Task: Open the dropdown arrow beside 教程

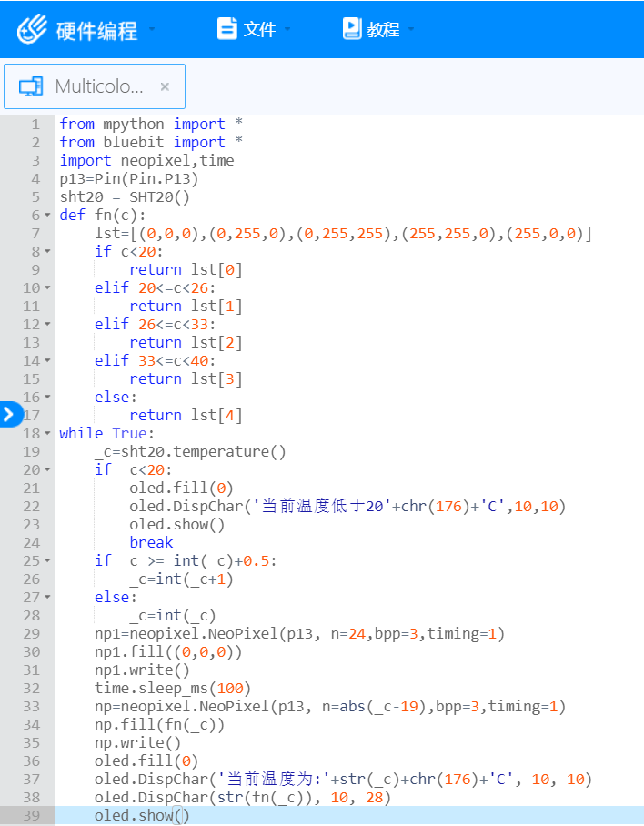Action: (411, 30)
